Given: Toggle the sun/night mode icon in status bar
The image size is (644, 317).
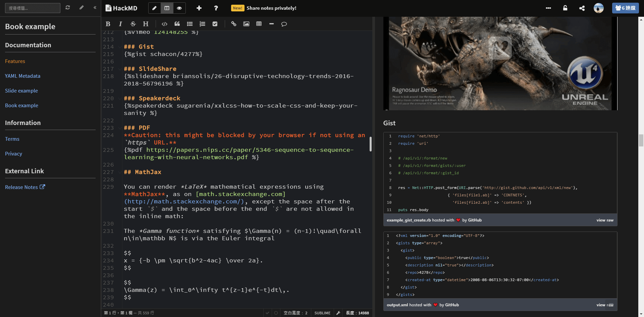Looking at the screenshot, I should tap(276, 313).
